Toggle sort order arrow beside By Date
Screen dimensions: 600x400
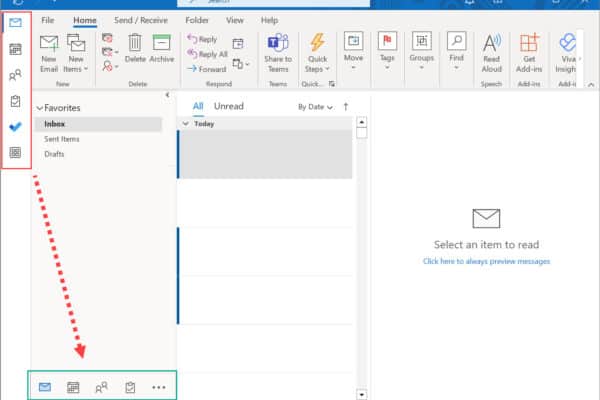pos(346,106)
